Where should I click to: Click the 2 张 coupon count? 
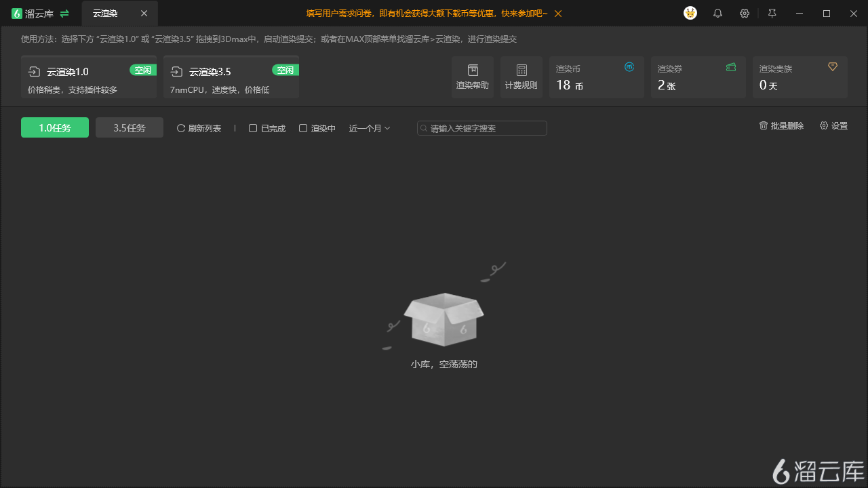667,85
